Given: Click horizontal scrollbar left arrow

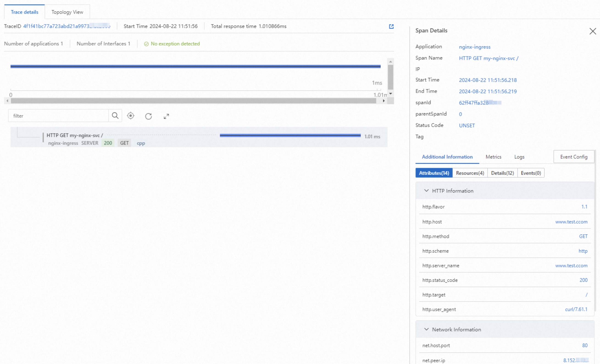Looking at the screenshot, I should click(x=7, y=101).
